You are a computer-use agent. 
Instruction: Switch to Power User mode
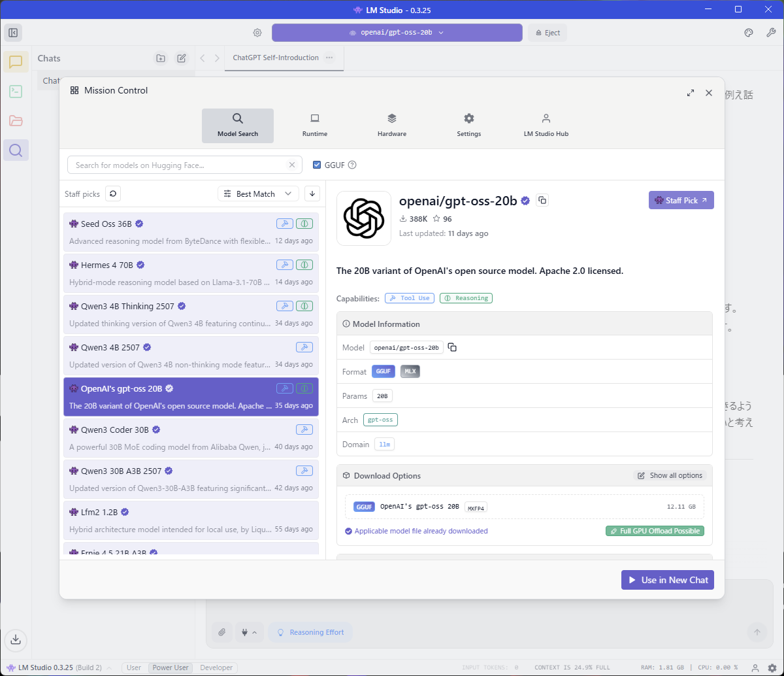(x=171, y=668)
